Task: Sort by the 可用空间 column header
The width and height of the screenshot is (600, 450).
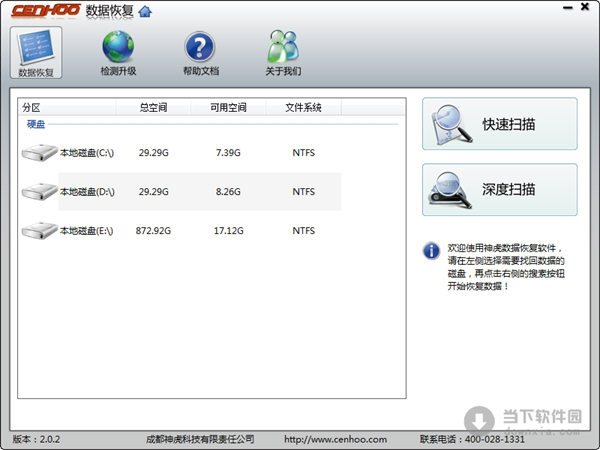Action: click(228, 108)
